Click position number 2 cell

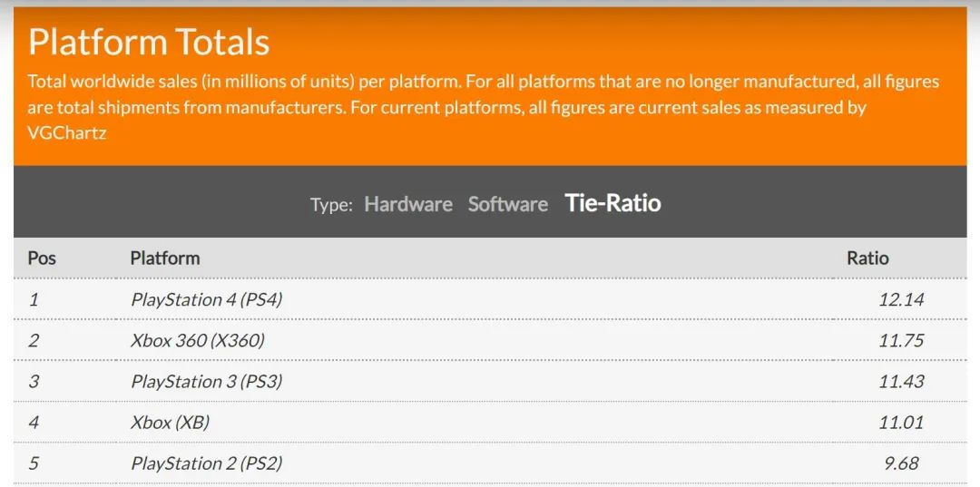34,340
